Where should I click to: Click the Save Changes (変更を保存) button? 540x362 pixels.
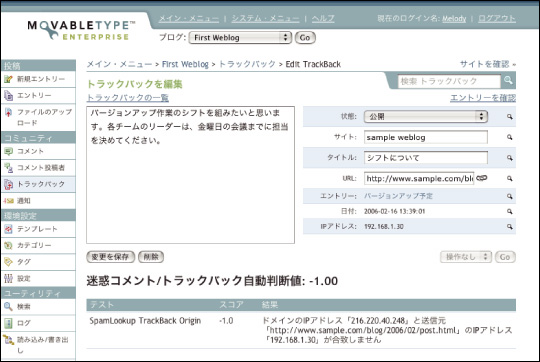[111, 257]
